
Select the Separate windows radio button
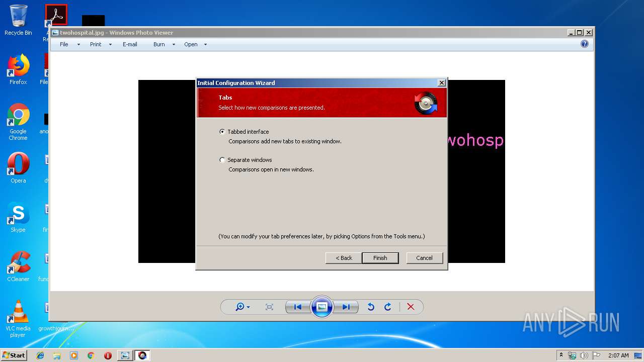(x=222, y=160)
